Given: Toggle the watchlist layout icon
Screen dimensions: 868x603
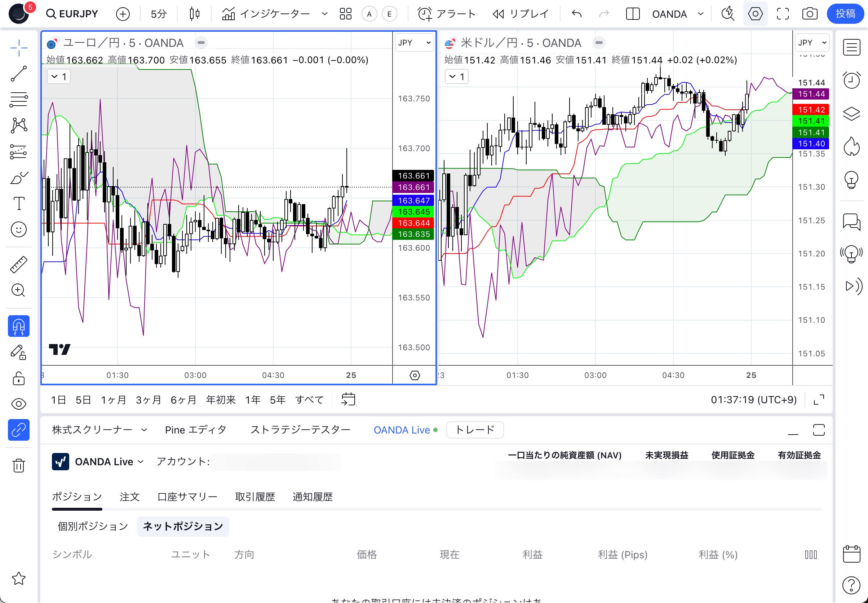Looking at the screenshot, I should pyautogui.click(x=851, y=46).
